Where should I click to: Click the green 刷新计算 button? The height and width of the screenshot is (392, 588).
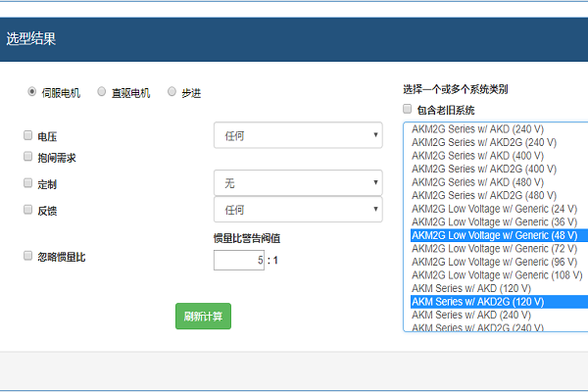[203, 317]
